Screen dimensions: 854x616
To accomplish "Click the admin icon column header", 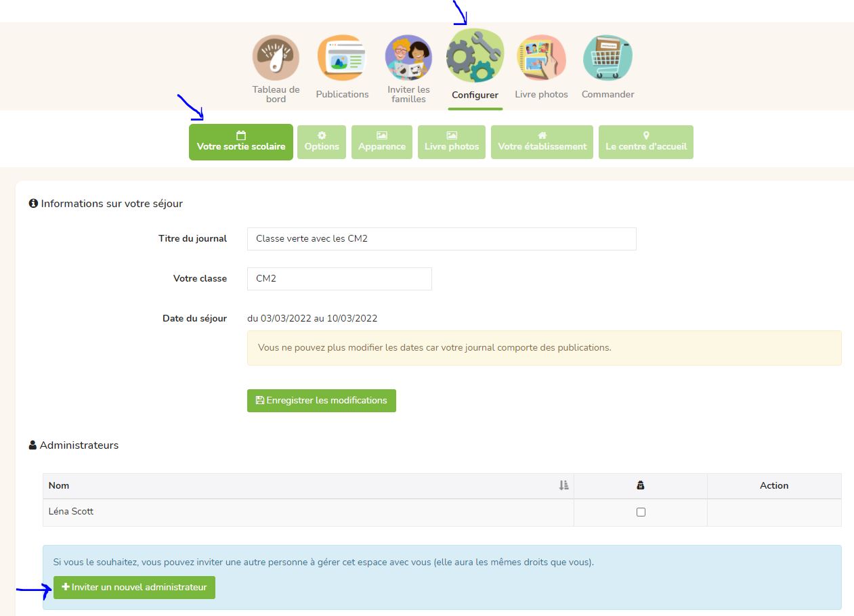I will [x=640, y=485].
